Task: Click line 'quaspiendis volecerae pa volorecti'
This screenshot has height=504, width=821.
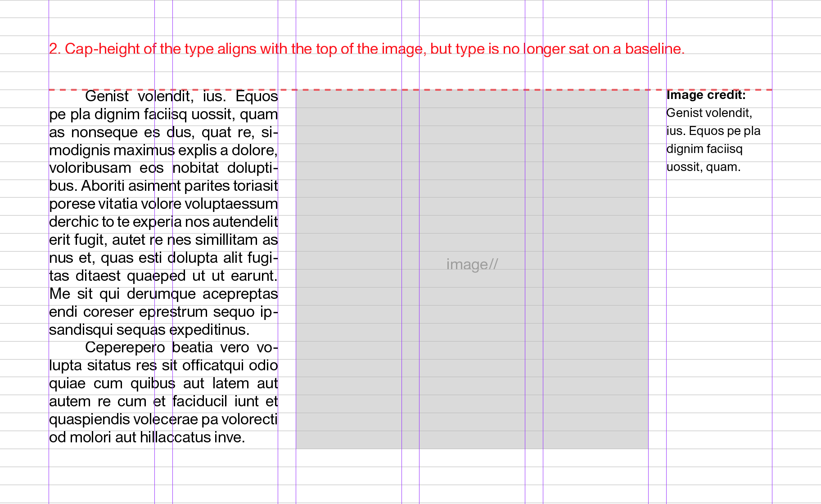Action: [163, 420]
